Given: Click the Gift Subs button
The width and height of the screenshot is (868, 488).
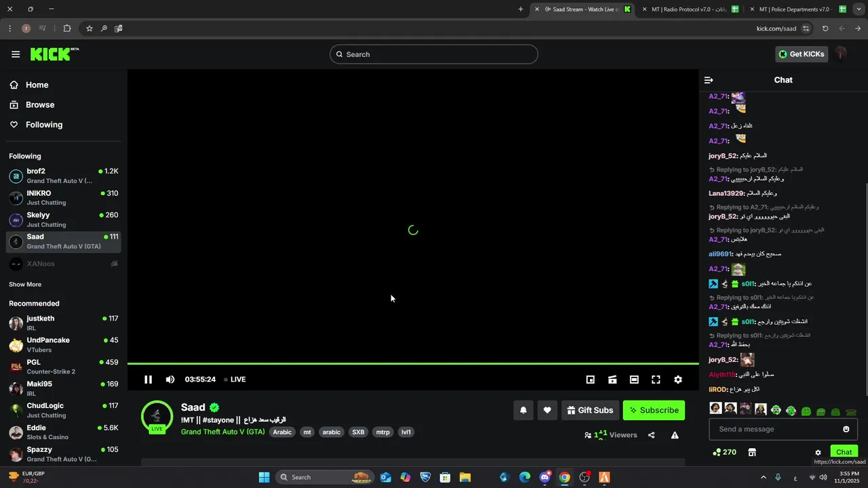Looking at the screenshot, I should coord(590,410).
